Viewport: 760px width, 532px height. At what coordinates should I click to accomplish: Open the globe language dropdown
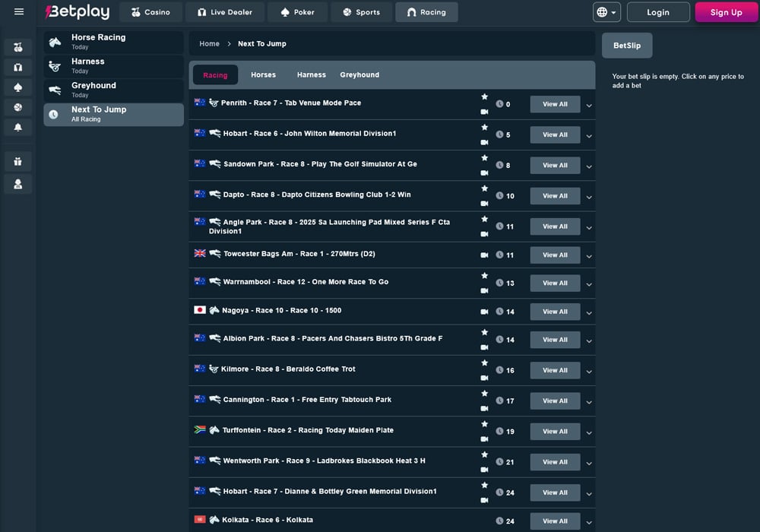(x=606, y=12)
